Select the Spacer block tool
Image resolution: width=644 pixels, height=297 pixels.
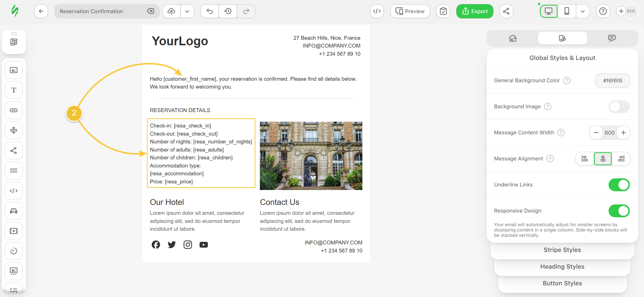tap(14, 130)
